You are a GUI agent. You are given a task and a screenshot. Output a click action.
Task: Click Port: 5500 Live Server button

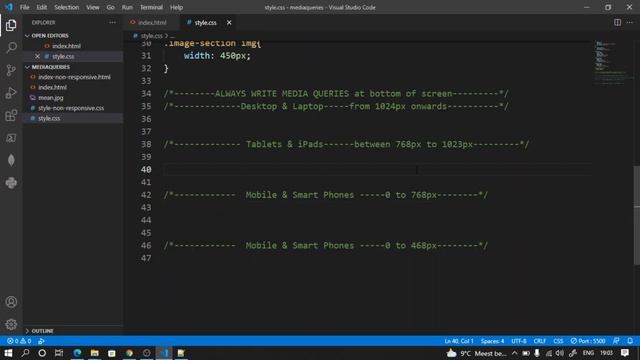pyautogui.click(x=588, y=341)
